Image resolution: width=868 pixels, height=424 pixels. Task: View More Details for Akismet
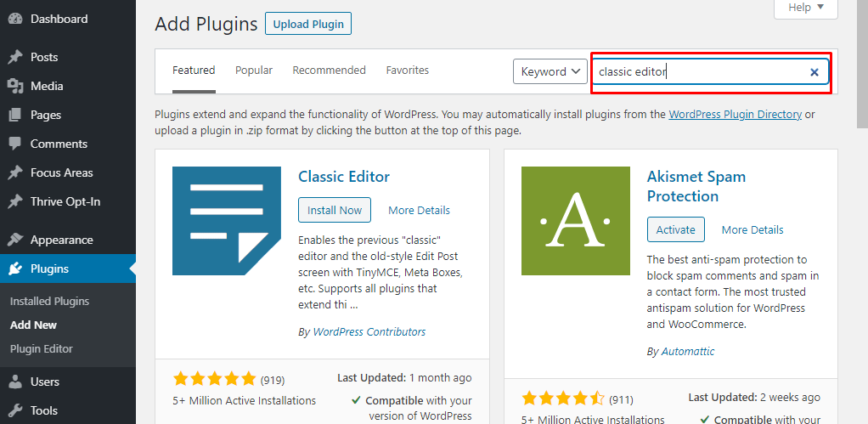pyautogui.click(x=752, y=229)
